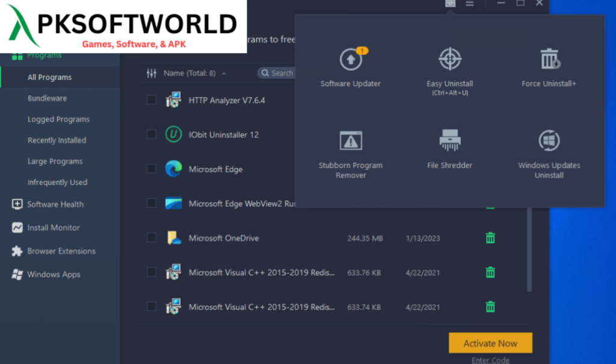Open the Windows Apps section
Viewport: 616px width, 364px height.
pyautogui.click(x=54, y=274)
